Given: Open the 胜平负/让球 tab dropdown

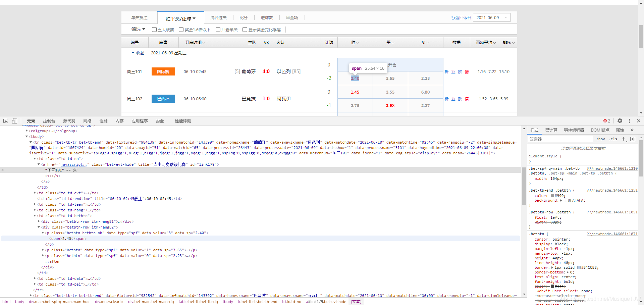Looking at the screenshot, I should [180, 18].
